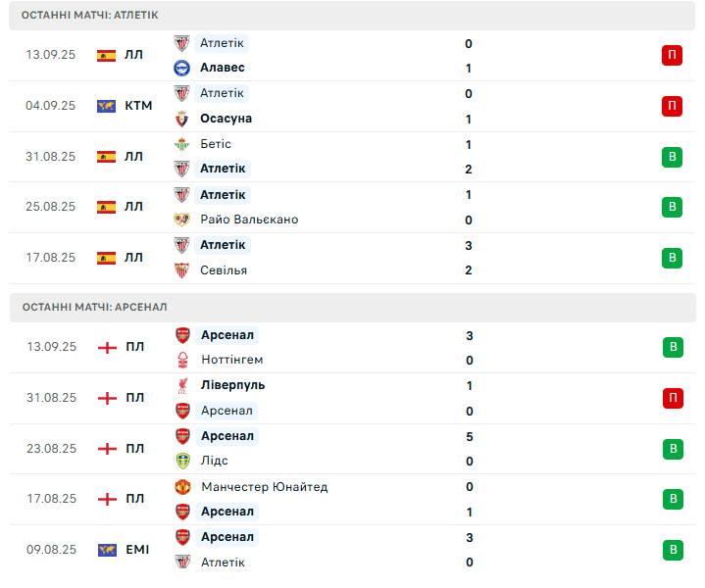Select the 'Останні матчі: Атлетік' header
This screenshot has width=705, height=588.
coord(352,16)
